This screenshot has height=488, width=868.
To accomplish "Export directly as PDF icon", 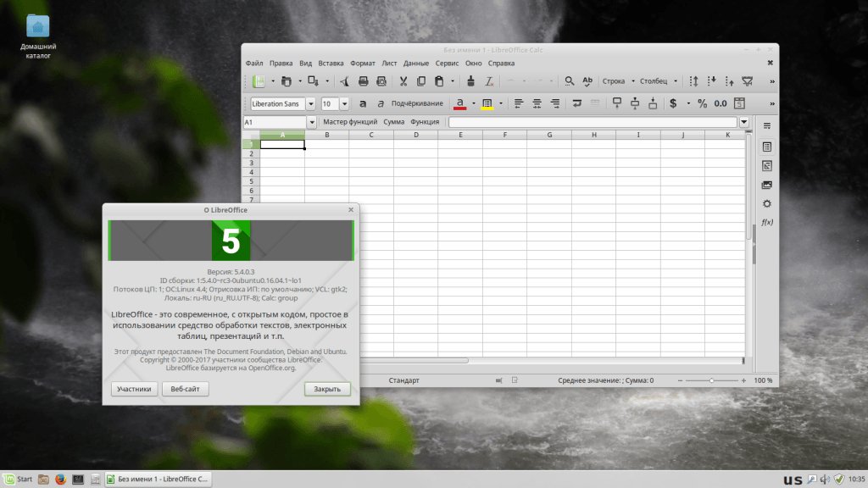I will 344,81.
